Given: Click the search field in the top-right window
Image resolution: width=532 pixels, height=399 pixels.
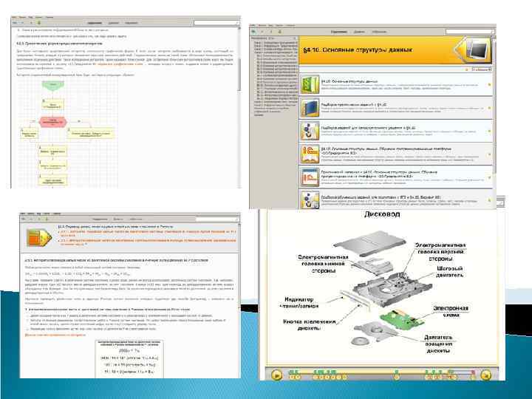Looking at the screenshot, I should pos(470,32).
